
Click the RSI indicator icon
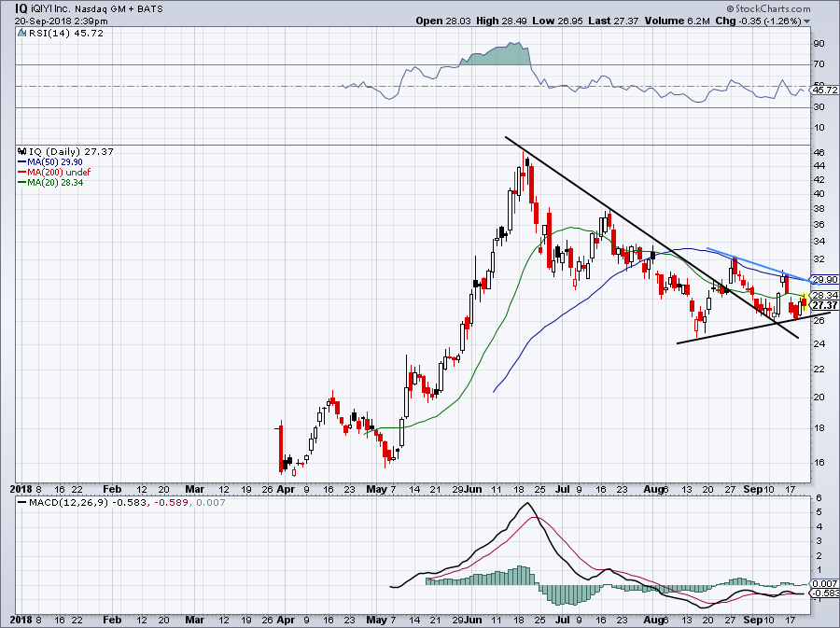click(x=22, y=34)
